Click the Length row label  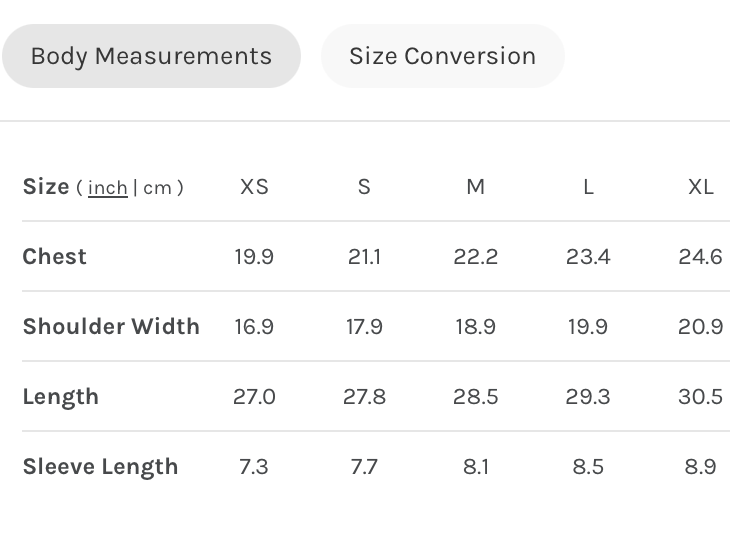click(61, 397)
